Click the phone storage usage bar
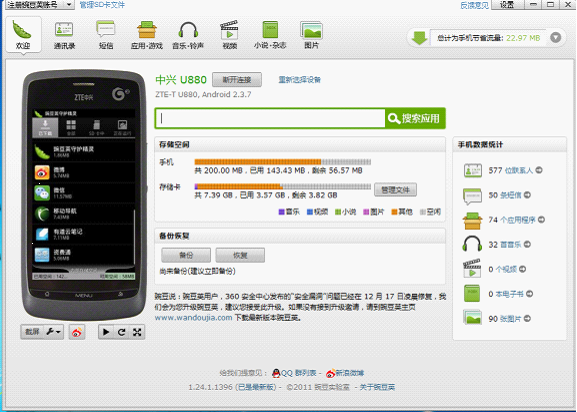Viewport: 577px width, 412px height. coord(283,161)
